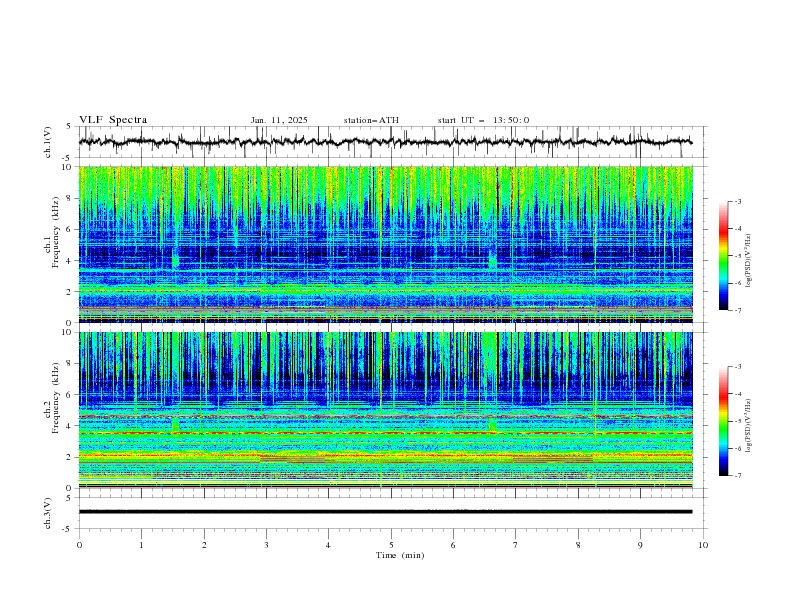Viewport: 792px width, 612px height.
Task: Click inside the ch.2 spectrogram panel
Action: click(386, 410)
